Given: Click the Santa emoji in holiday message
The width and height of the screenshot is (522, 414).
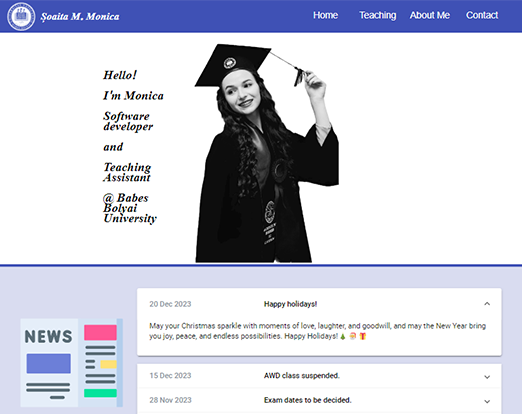Looking at the screenshot, I should point(353,336).
